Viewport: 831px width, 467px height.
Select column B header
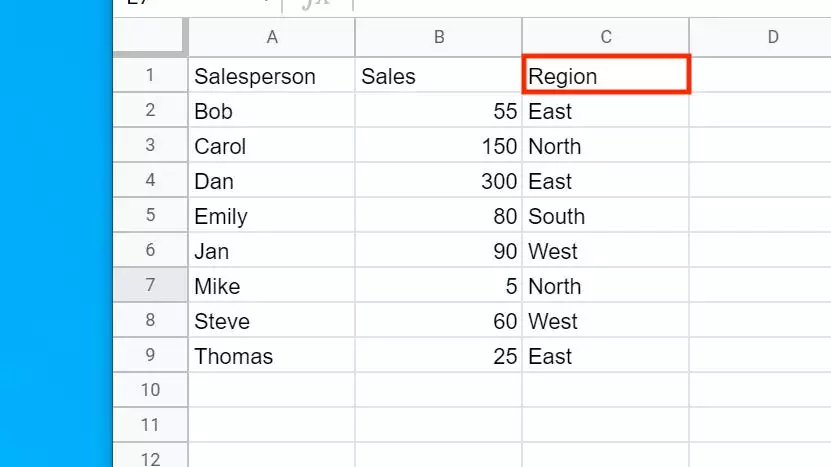(x=438, y=37)
